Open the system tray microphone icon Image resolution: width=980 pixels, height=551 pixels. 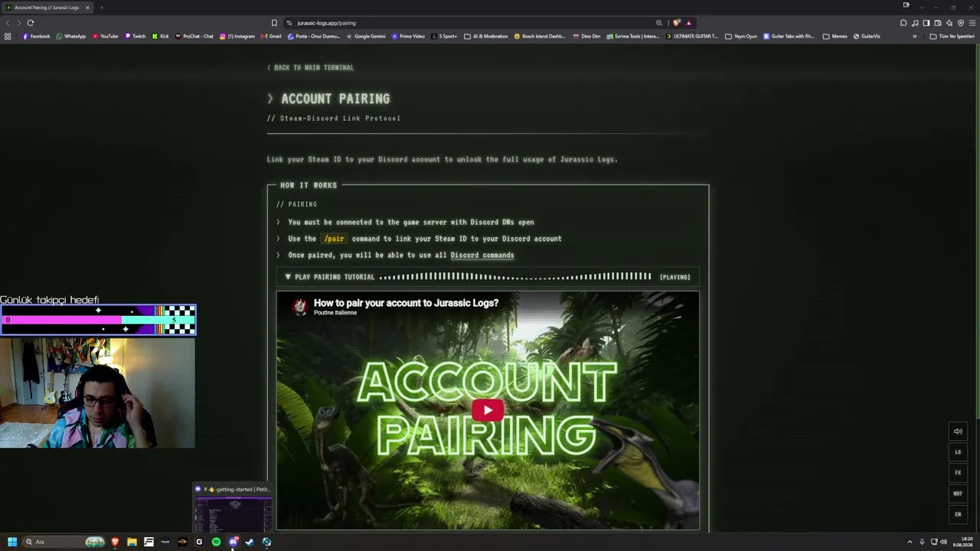coord(922,542)
